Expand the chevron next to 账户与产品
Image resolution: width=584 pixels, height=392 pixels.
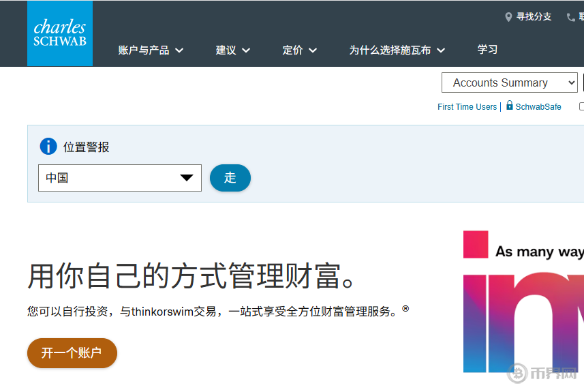[x=179, y=50]
